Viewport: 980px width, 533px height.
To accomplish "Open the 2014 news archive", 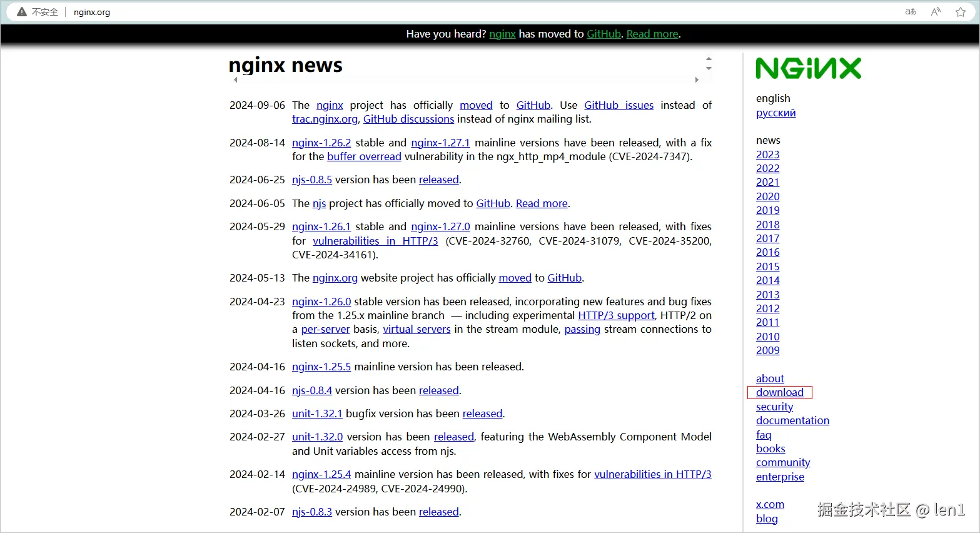I will coord(767,280).
